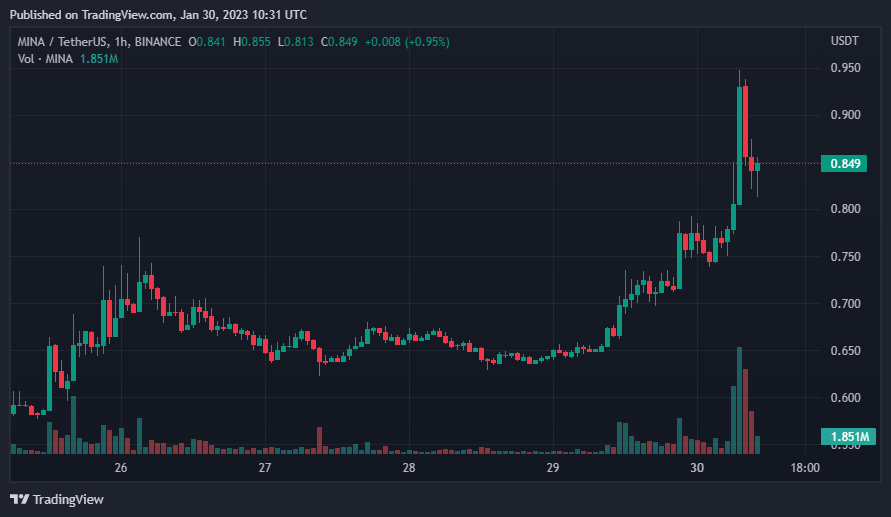Viewport: 891px width, 517px height.
Task: Click the volume tag 1.851M on the axis
Action: [848, 436]
